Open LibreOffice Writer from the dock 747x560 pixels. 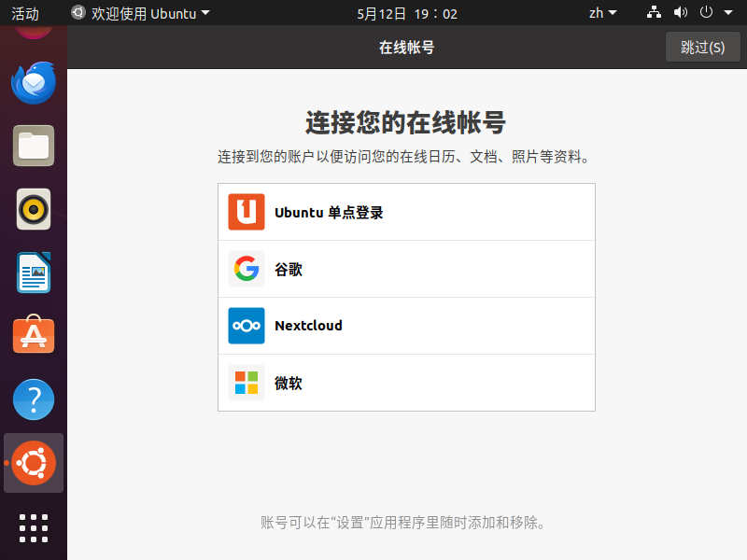click(x=34, y=273)
